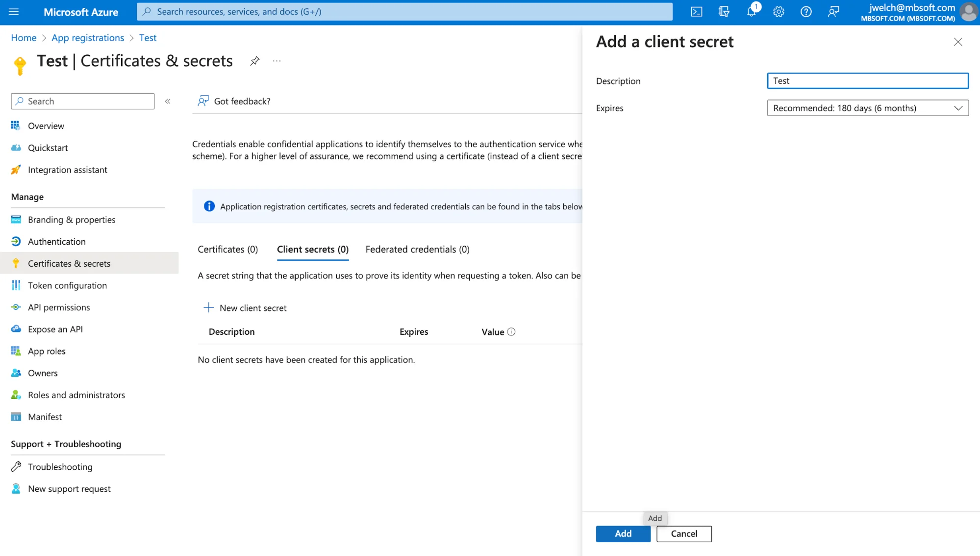Open the pin icon for Test page
This screenshot has height=556, width=980.
tap(254, 61)
